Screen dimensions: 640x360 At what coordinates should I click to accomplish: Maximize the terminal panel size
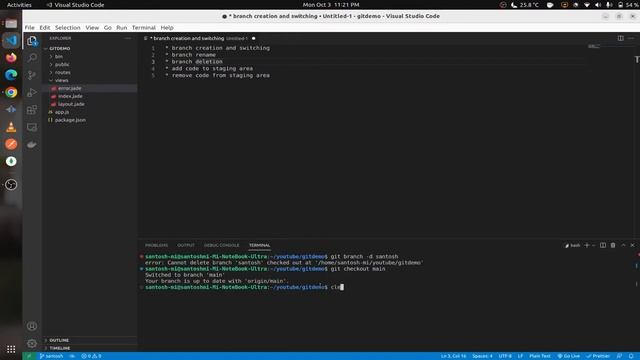(x=623, y=245)
